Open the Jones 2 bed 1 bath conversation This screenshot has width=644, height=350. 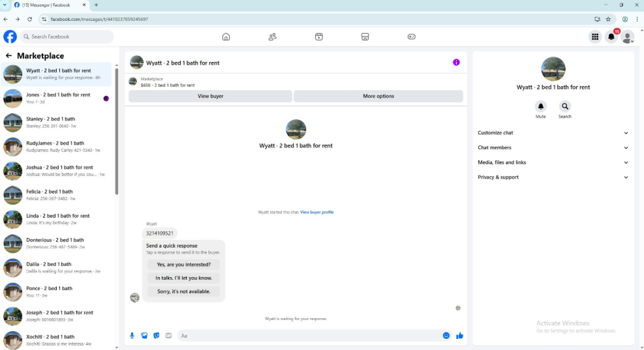(56, 98)
